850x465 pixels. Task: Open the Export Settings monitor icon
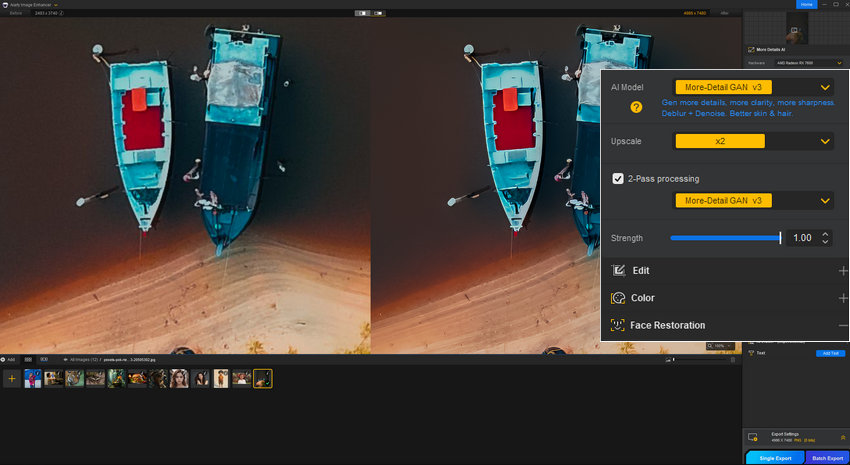coord(752,437)
